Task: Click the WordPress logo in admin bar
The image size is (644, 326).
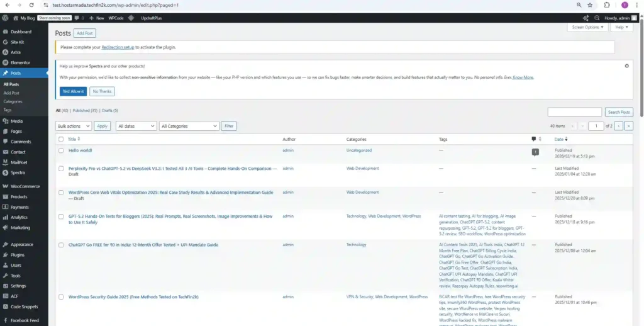Action: point(5,18)
